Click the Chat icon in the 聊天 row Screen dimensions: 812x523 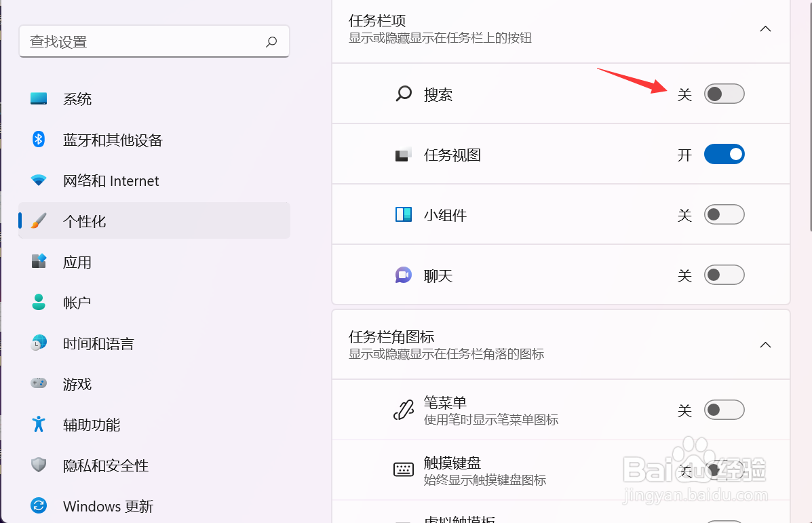(404, 275)
